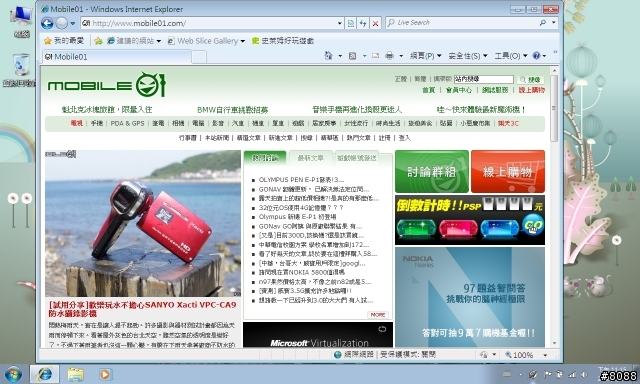The width and height of the screenshot is (640, 384).
Task: Click the Feeds icon in command bar
Action: click(352, 56)
